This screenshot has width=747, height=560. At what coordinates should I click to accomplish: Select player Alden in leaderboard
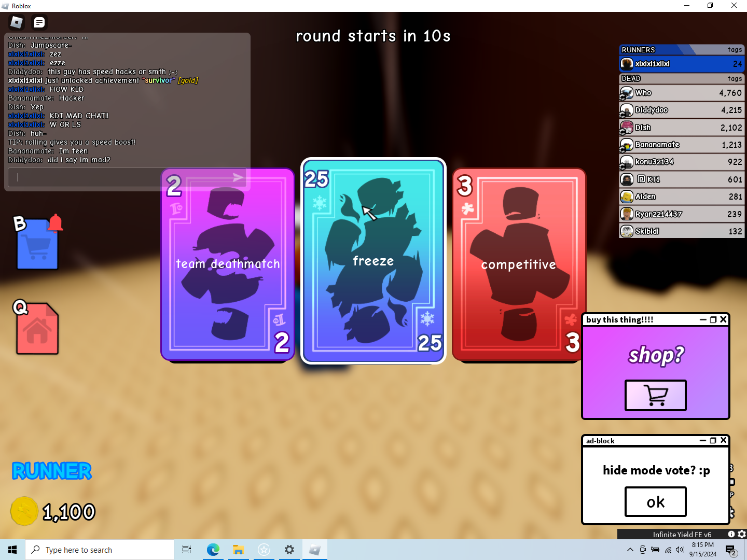682,197
